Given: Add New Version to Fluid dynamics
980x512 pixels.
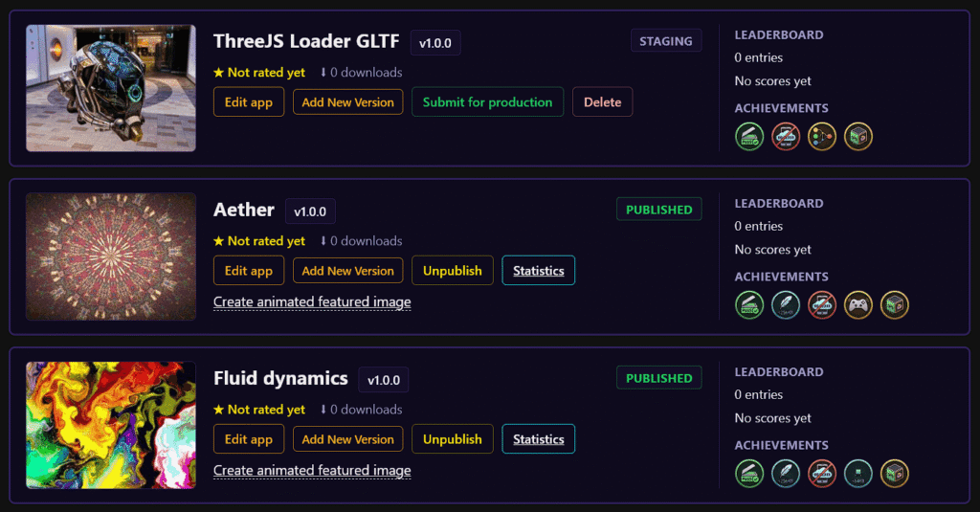Looking at the screenshot, I should coord(348,439).
